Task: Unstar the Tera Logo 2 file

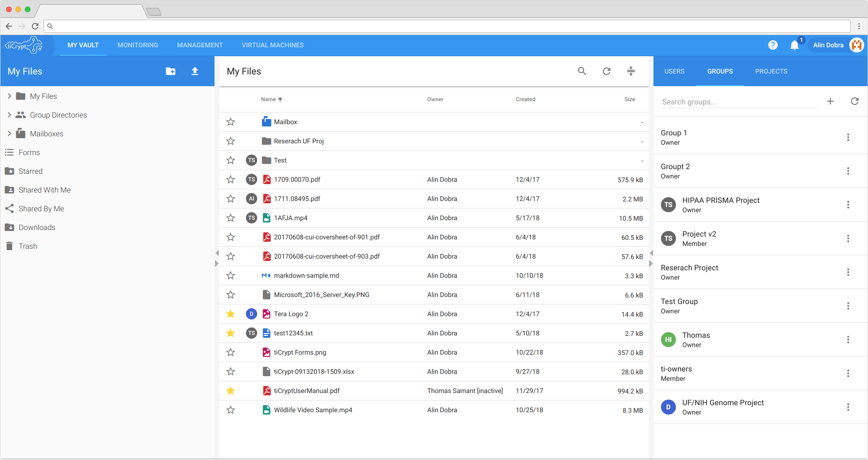Action: 230,314
